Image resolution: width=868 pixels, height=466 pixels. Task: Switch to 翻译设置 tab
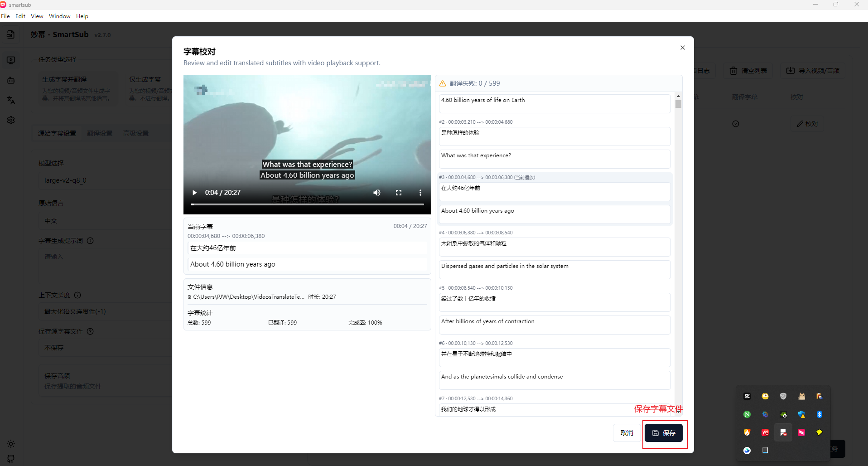tap(100, 133)
